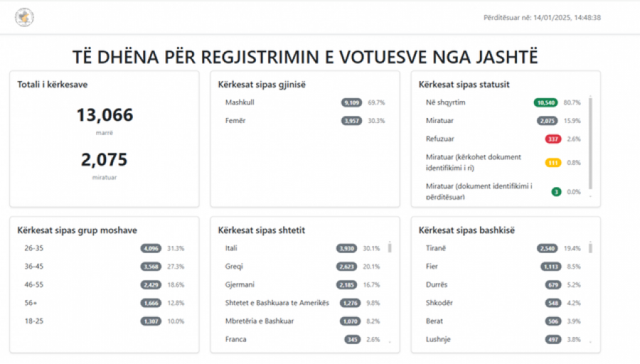Select the Gjermani row
This screenshot has height=364, width=640.
click(x=302, y=285)
